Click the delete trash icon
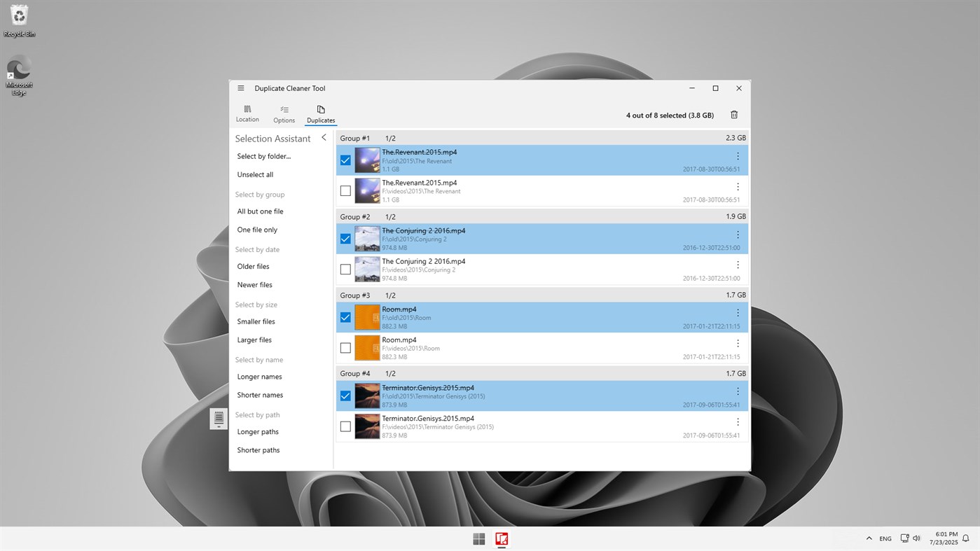This screenshot has height=551, width=980. (733, 114)
